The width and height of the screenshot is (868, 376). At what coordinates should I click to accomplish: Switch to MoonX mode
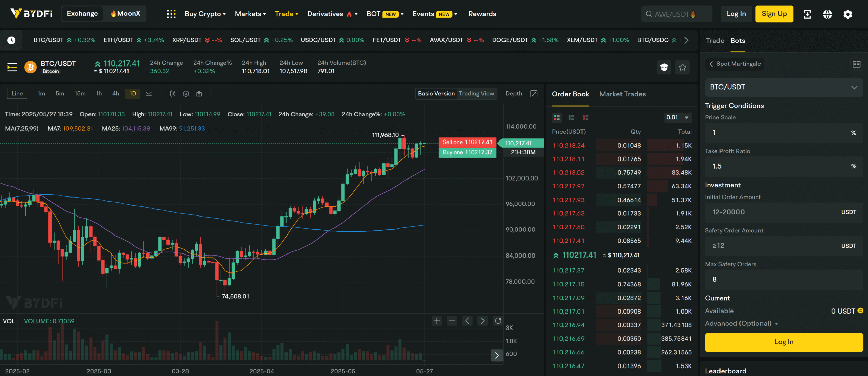point(125,14)
